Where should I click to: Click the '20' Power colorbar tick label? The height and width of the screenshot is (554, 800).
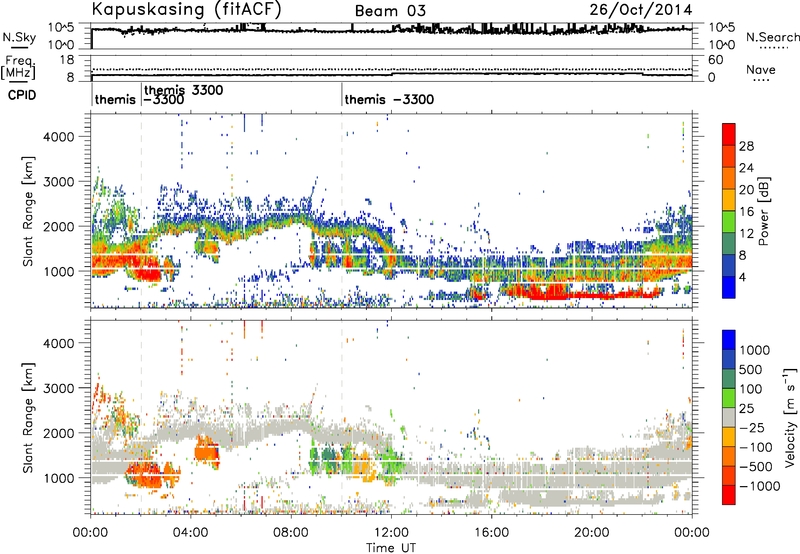tap(746, 190)
